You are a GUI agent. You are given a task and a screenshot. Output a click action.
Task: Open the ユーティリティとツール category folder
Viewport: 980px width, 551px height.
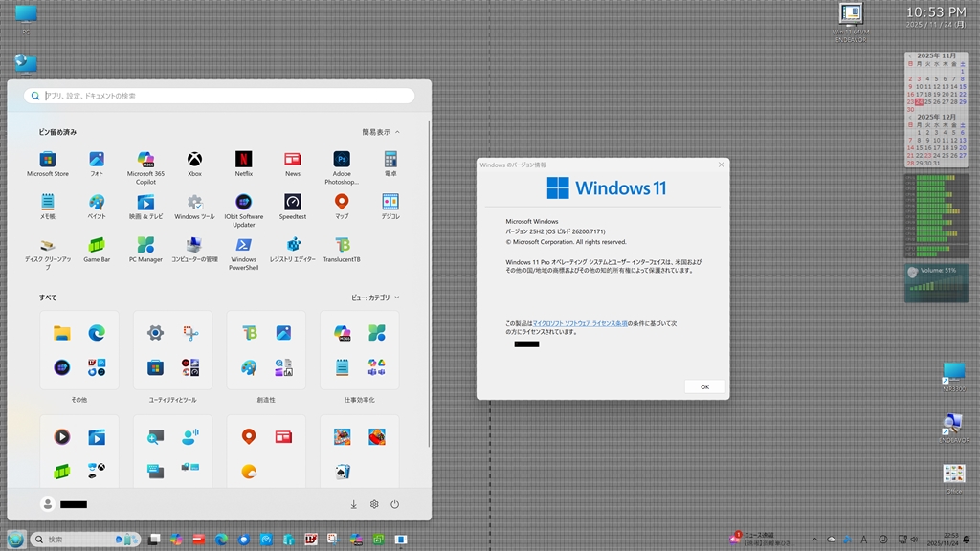point(172,350)
